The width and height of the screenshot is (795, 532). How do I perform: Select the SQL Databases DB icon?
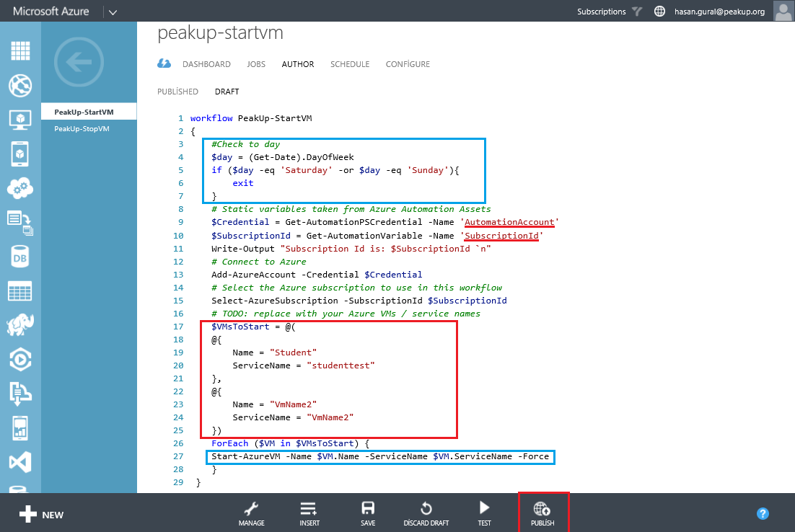point(20,255)
